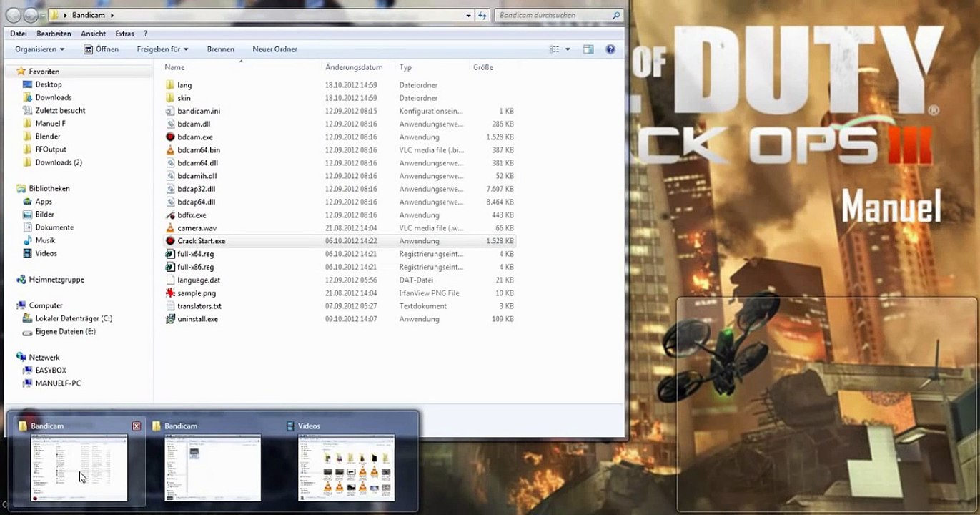This screenshot has width=980, height=515.
Task: Go forward with the Explorer forward arrow
Action: coord(31,15)
